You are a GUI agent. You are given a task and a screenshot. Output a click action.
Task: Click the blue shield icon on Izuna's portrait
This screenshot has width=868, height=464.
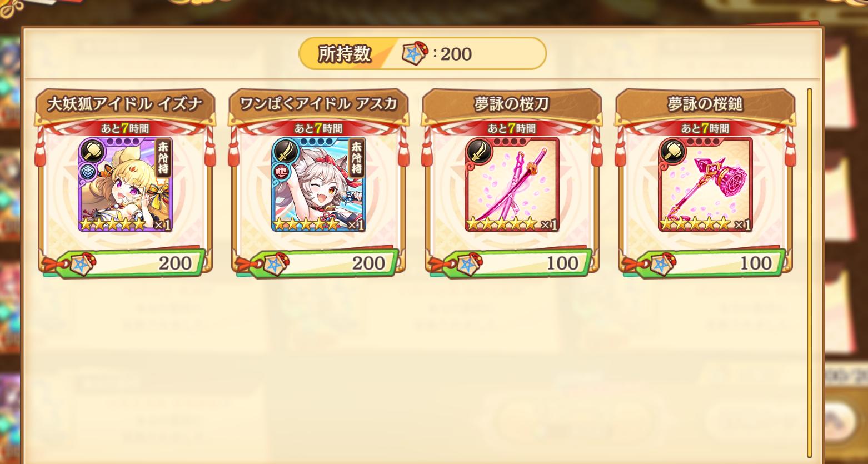click(88, 172)
